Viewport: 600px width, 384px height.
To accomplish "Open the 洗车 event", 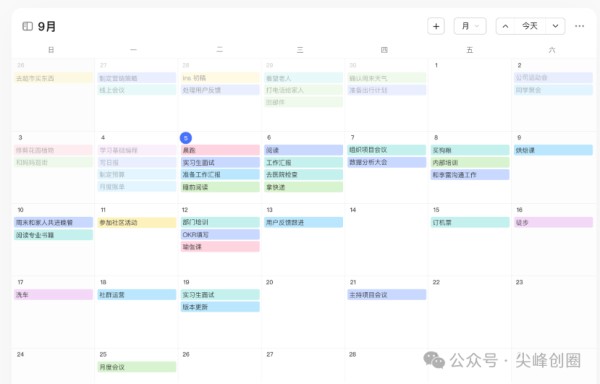I will point(54,295).
